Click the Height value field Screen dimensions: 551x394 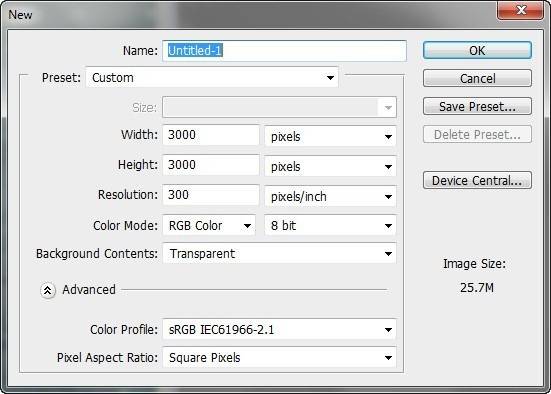[211, 165]
